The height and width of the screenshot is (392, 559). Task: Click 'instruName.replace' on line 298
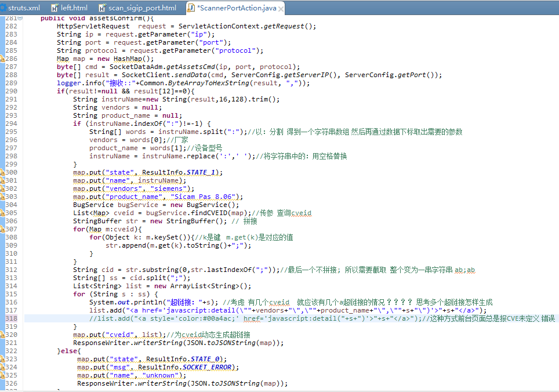pos(179,156)
